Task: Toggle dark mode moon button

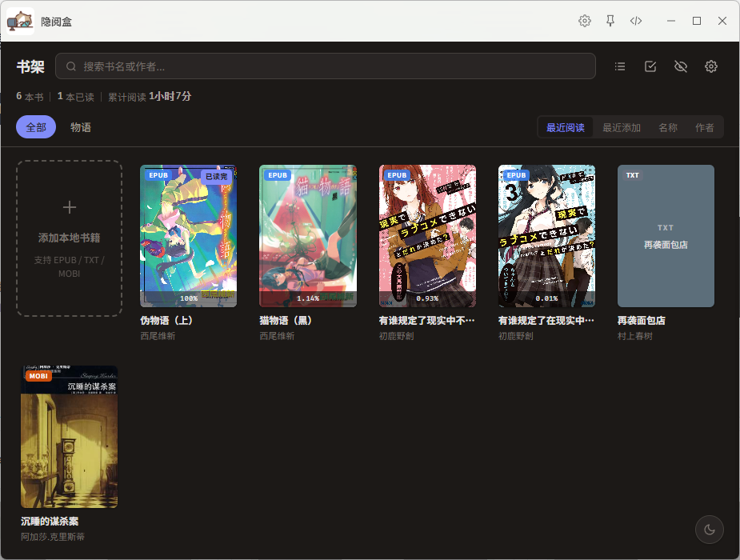Action: [x=710, y=530]
